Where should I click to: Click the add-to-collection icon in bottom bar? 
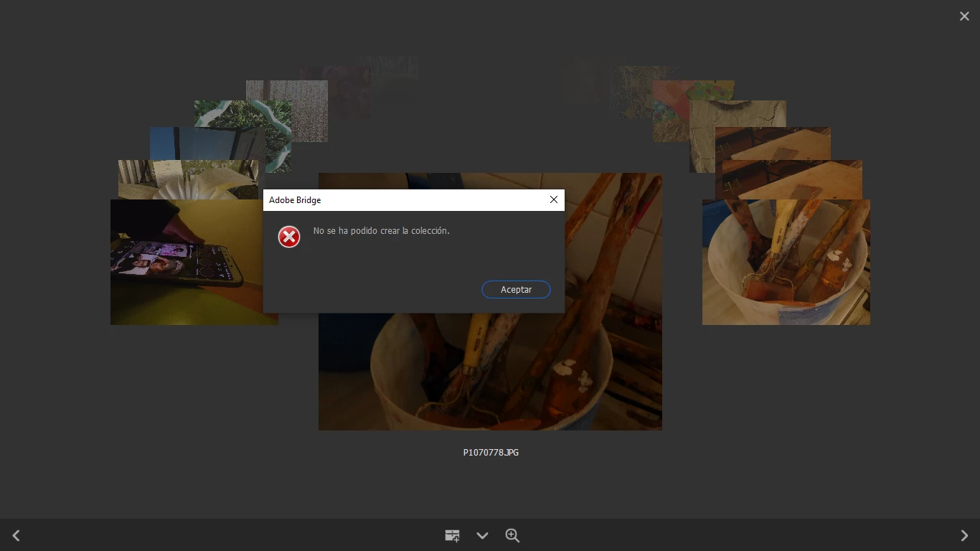pyautogui.click(x=452, y=535)
